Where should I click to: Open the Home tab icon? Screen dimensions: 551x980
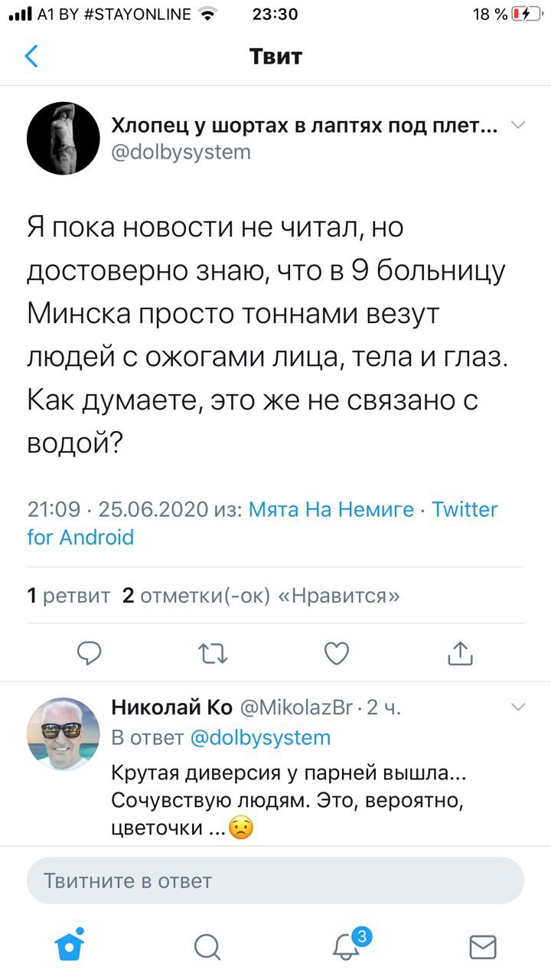(70, 946)
